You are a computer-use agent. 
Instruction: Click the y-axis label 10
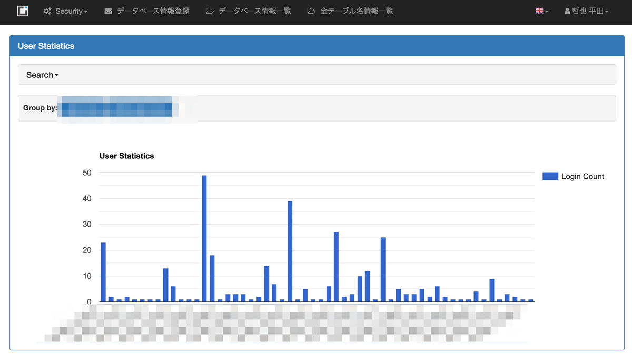point(87,276)
